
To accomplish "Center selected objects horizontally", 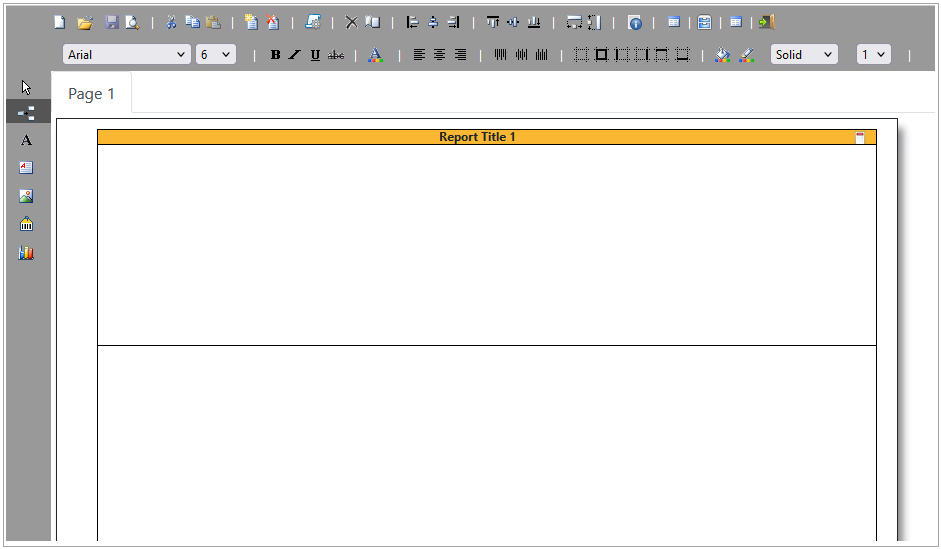I will click(433, 22).
